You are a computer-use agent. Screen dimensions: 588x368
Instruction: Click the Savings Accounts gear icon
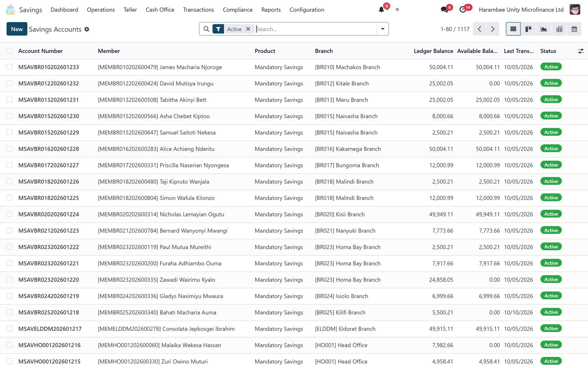pyautogui.click(x=87, y=29)
